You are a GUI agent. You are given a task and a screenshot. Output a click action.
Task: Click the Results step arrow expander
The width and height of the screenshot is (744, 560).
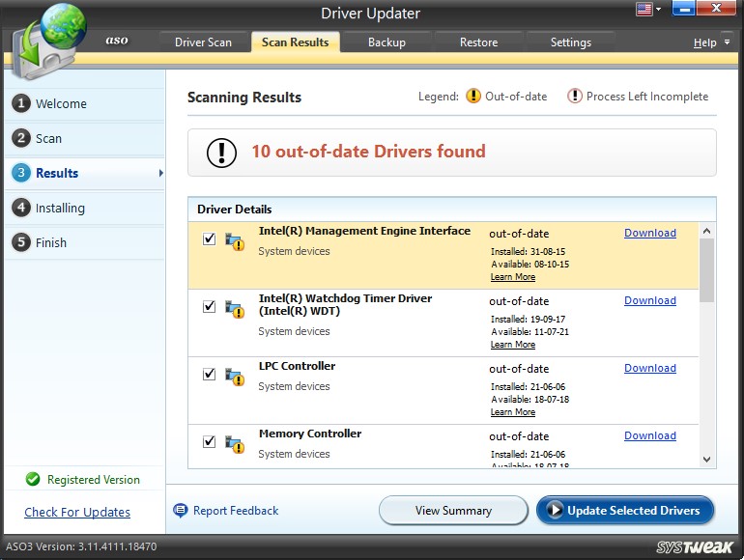pyautogui.click(x=160, y=174)
